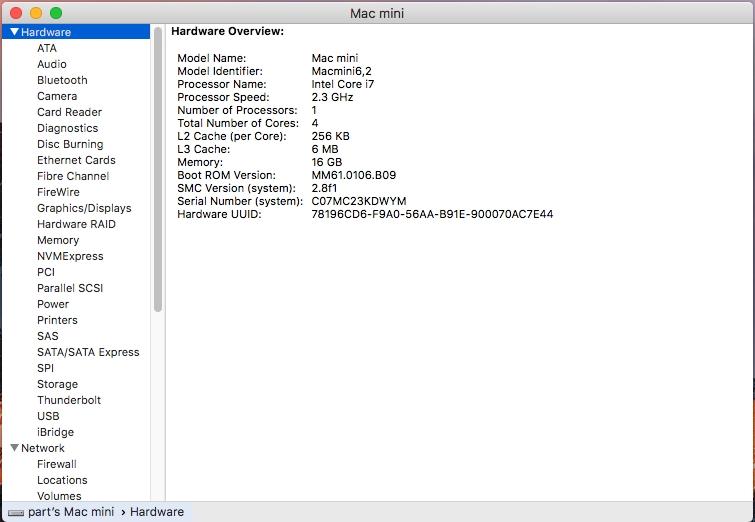755x522 pixels.
Task: Open SAS sidebar item
Action: [x=47, y=336]
